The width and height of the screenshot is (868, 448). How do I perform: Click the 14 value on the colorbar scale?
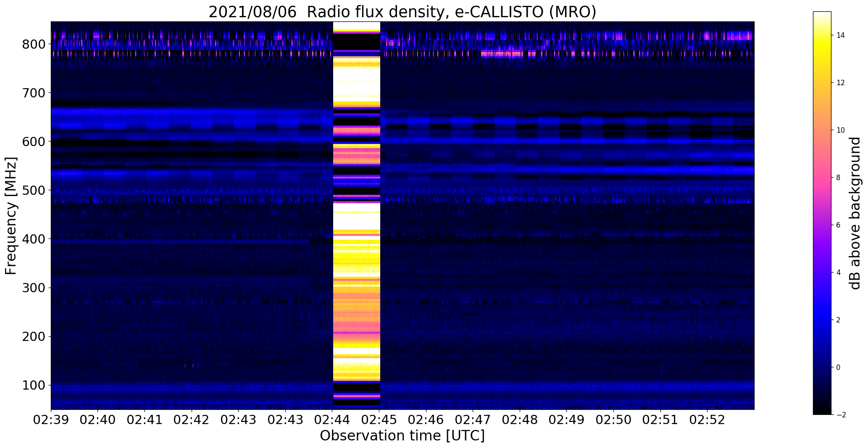tap(841, 35)
